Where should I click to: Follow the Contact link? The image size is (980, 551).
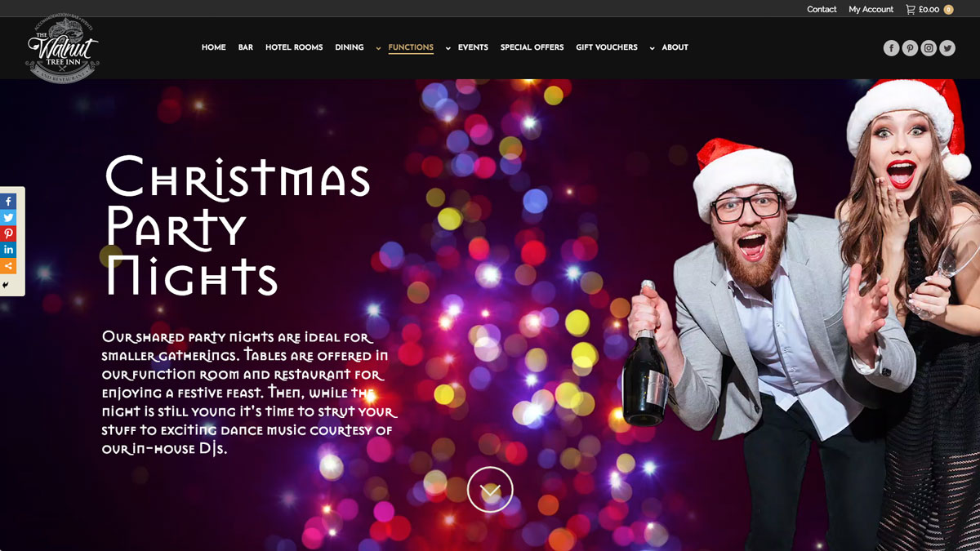[822, 10]
